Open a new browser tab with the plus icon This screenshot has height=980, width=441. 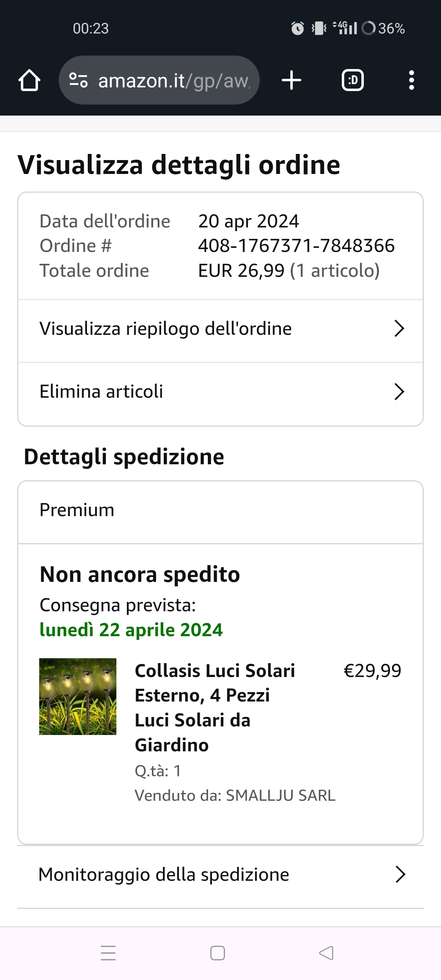point(292,80)
